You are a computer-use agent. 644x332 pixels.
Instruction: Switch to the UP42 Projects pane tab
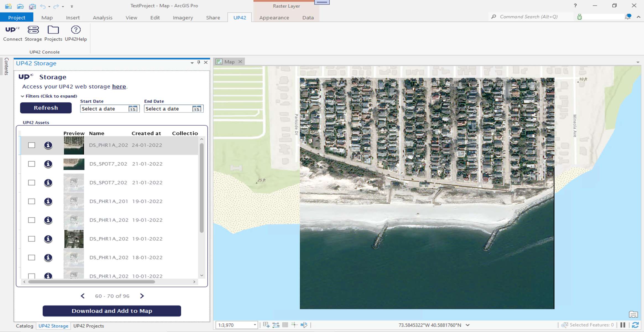pyautogui.click(x=89, y=326)
